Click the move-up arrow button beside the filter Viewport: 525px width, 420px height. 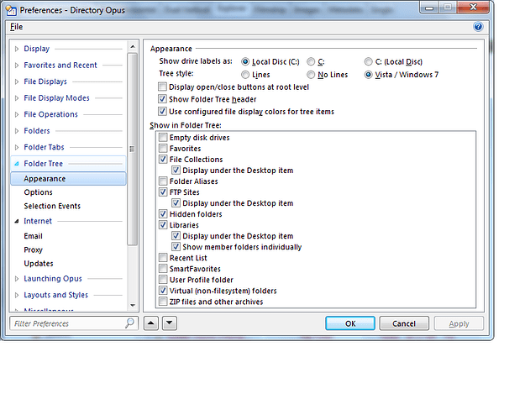151,323
